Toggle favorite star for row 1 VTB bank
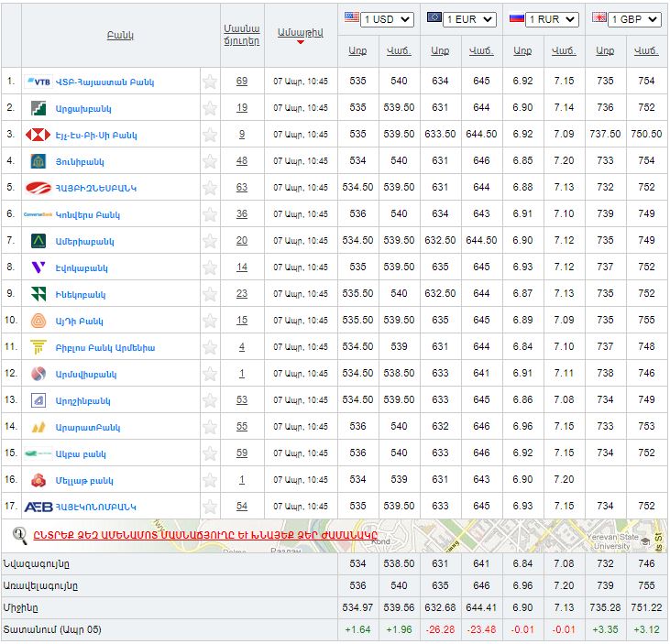This screenshot has width=670, height=644. pyautogui.click(x=210, y=82)
